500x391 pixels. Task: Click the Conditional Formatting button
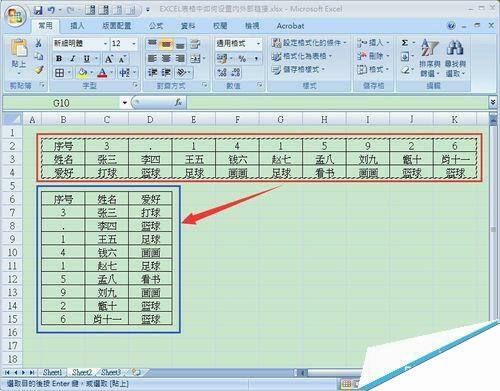tap(309, 43)
